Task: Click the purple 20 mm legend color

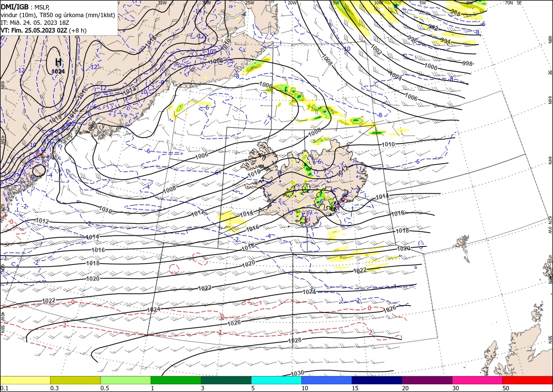Action: point(427,380)
